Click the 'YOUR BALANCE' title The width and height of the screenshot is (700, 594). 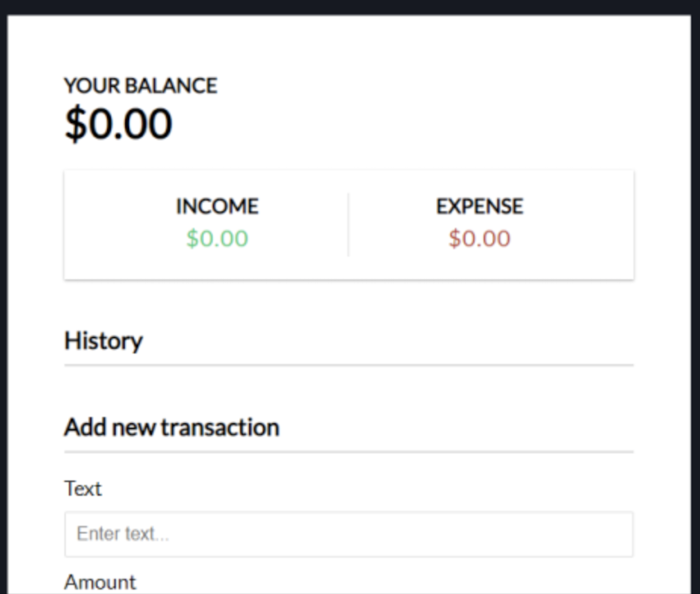(141, 86)
